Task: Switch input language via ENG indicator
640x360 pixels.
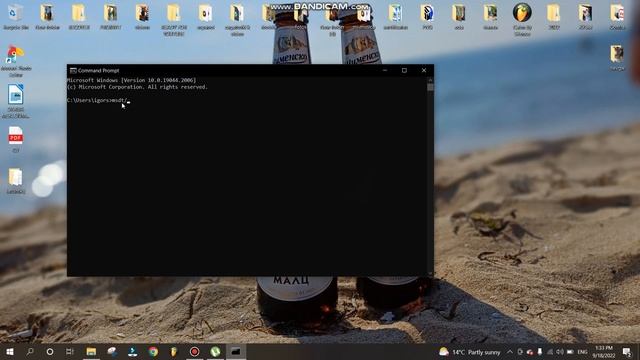Action: 582,352
